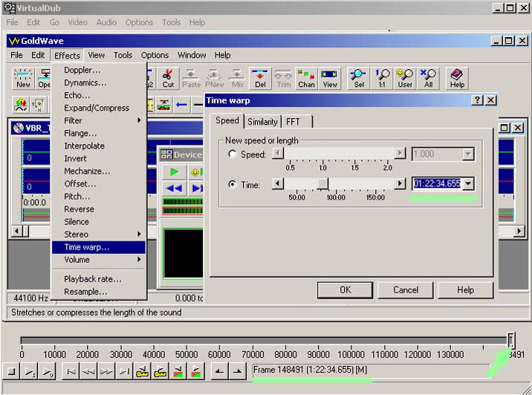Click the Time slider thumb
532x395 pixels.
click(322, 184)
